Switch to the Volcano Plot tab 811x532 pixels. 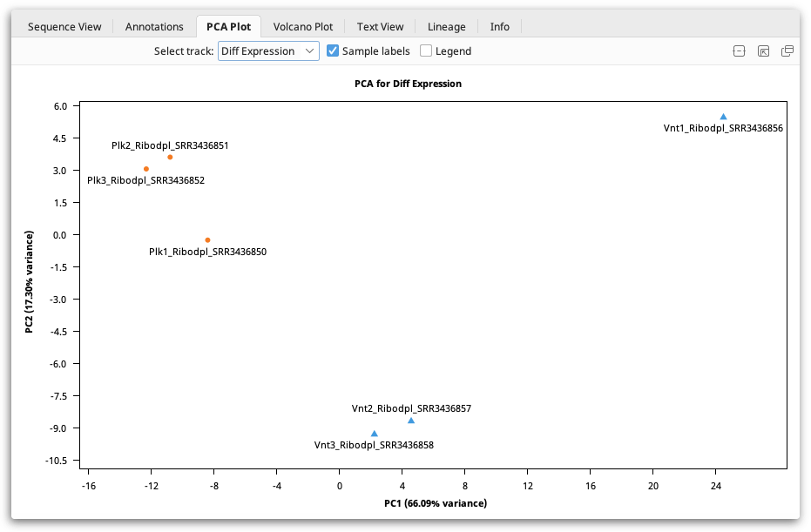[303, 27]
